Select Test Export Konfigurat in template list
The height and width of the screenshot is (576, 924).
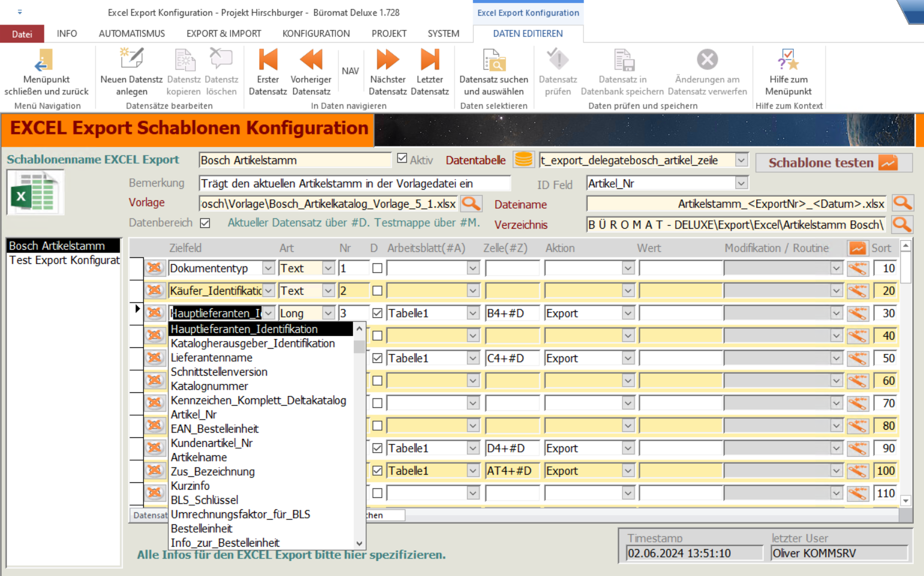(64, 260)
